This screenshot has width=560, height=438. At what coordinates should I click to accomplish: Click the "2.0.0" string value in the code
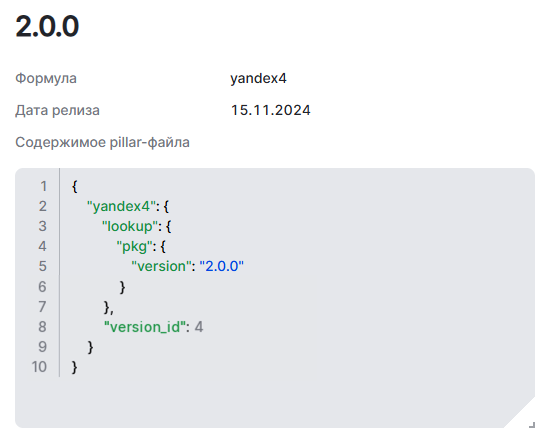pyautogui.click(x=221, y=266)
